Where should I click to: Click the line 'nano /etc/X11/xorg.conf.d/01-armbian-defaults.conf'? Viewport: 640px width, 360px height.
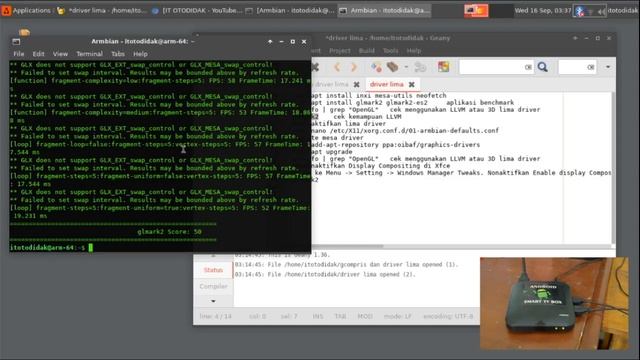coord(405,131)
